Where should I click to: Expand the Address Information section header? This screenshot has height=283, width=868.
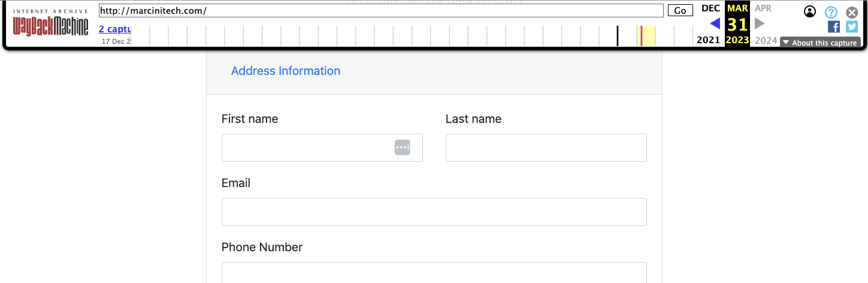(286, 71)
